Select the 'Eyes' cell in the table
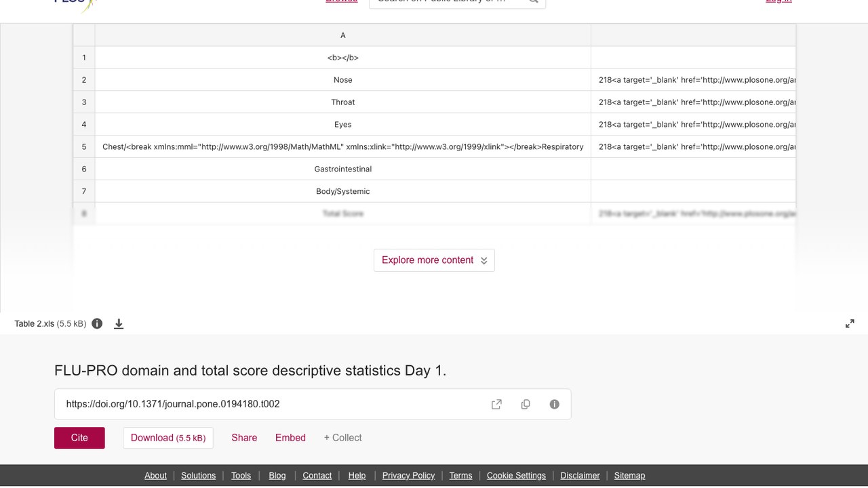Screen dimensions: 868x488 click(x=343, y=125)
